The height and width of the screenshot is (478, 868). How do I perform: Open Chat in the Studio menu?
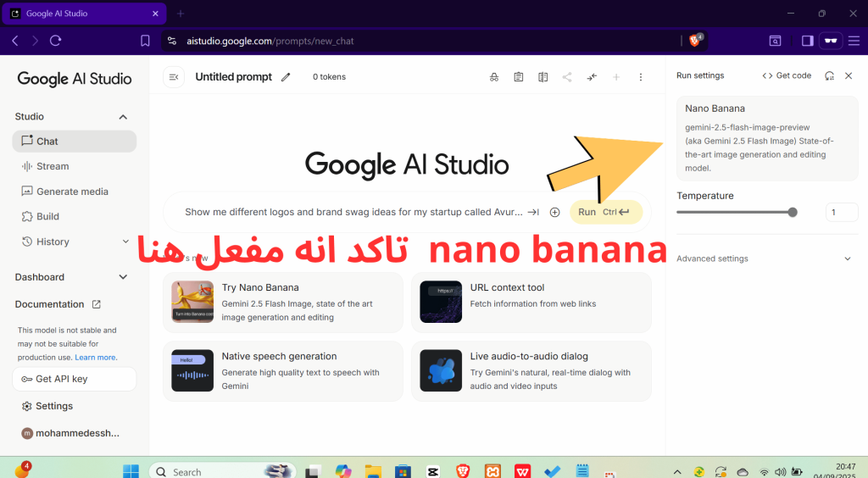point(75,141)
